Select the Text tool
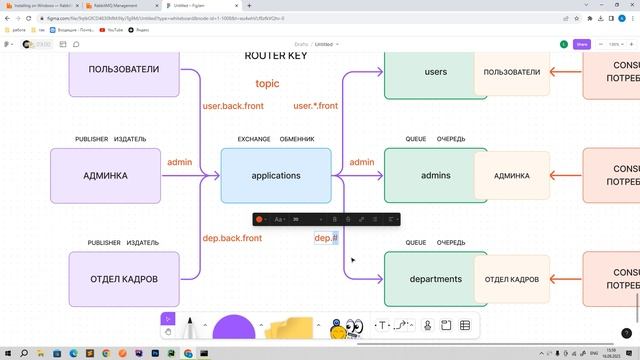This screenshot has width=640, height=360. tap(382, 325)
